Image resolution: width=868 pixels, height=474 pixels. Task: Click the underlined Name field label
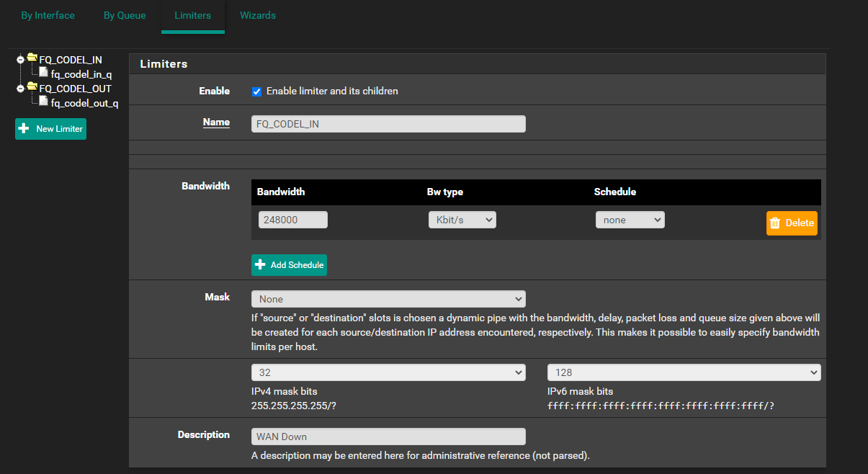(x=216, y=122)
